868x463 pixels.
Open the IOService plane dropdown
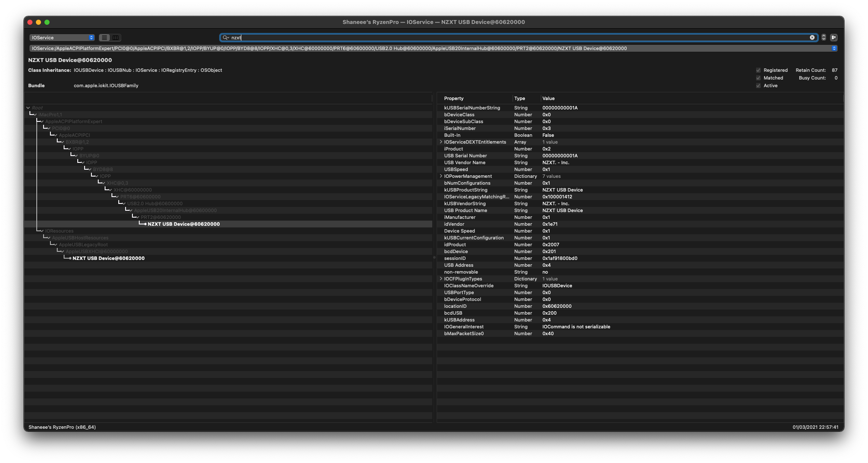62,38
